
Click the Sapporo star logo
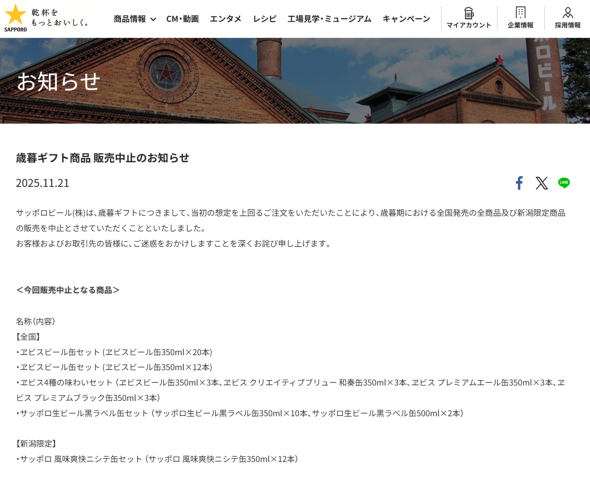pyautogui.click(x=15, y=18)
